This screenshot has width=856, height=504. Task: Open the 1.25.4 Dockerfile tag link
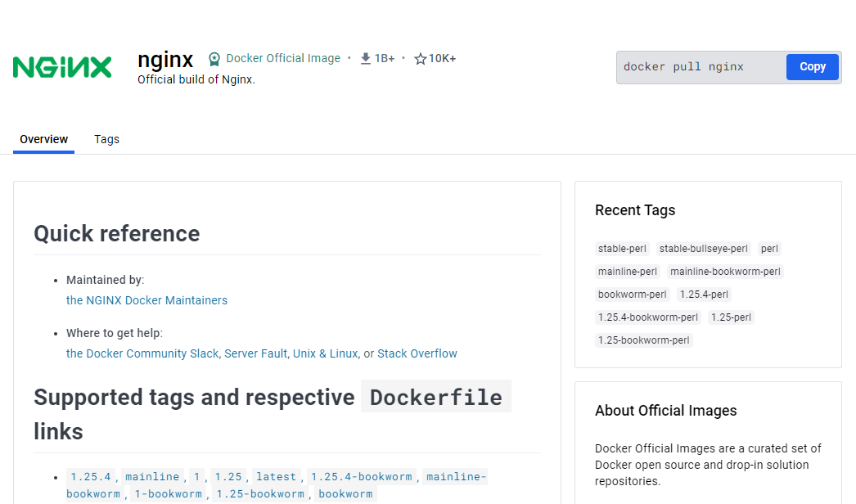[x=91, y=477]
